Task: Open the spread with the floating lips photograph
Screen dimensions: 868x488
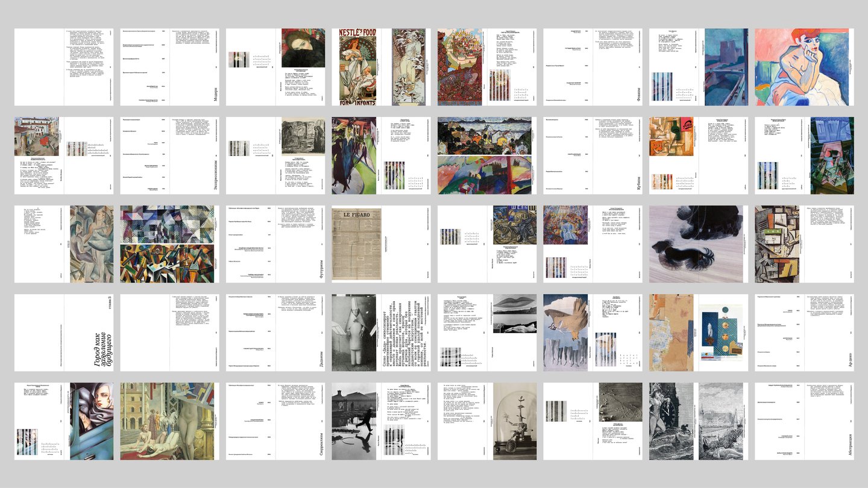Action: point(487,333)
